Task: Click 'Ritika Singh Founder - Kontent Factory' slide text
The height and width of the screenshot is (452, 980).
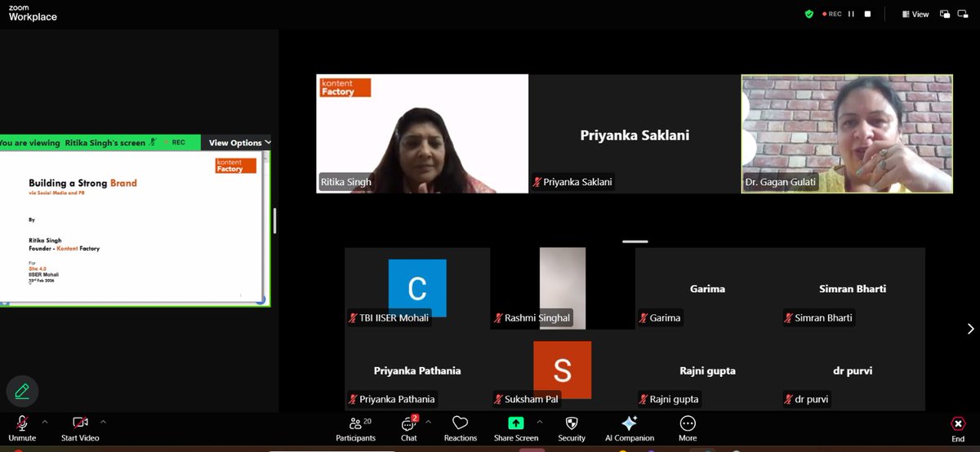Action: click(x=64, y=244)
